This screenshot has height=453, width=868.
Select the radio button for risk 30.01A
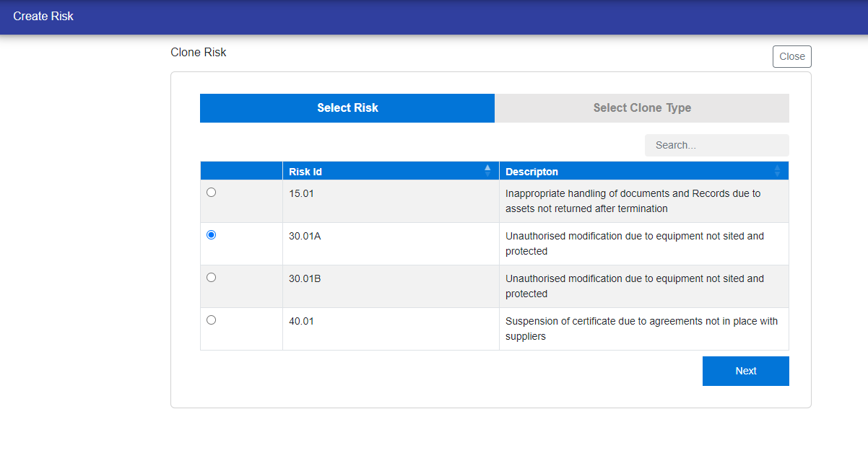coord(211,235)
